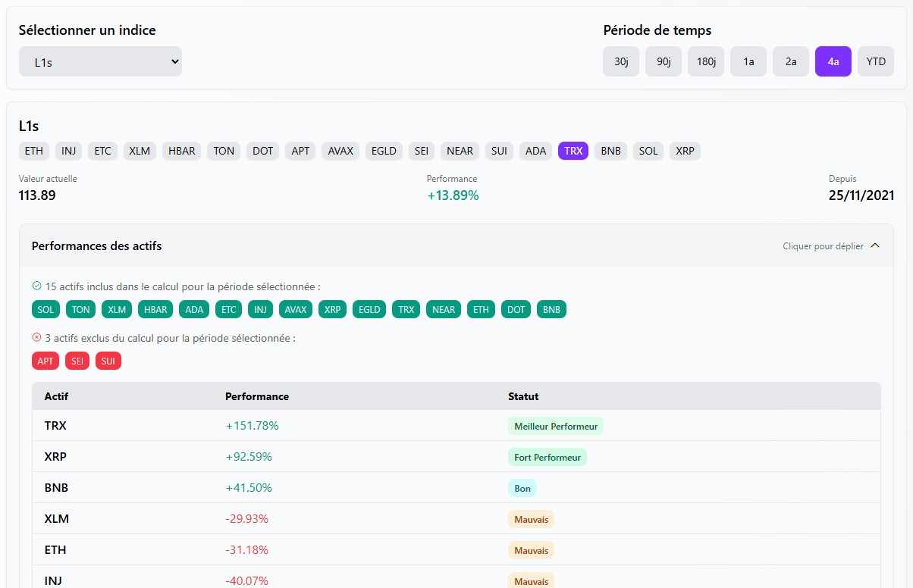Select the 2a time period
Image resolution: width=913 pixels, height=588 pixels.
791,61
